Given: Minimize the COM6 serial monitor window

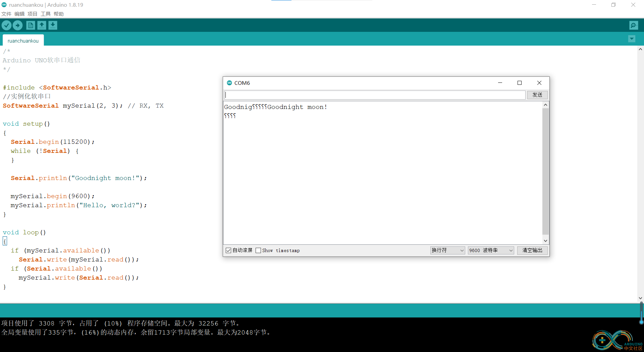Looking at the screenshot, I should [x=500, y=83].
